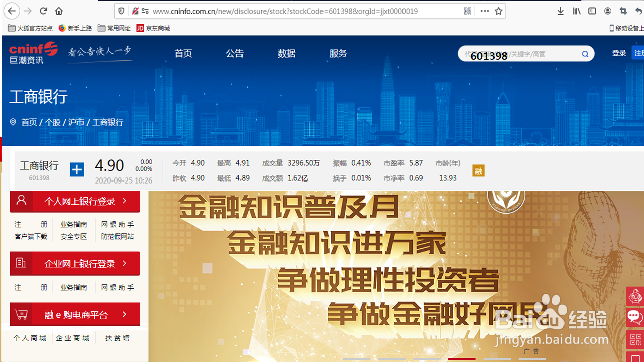Open the 新手上路 bookmark

click(x=75, y=28)
